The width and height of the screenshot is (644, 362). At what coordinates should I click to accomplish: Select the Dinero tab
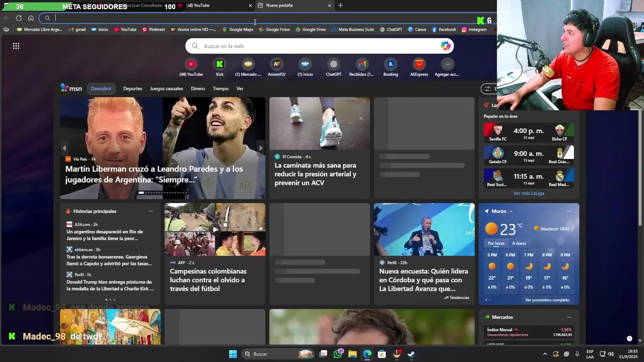click(x=198, y=88)
